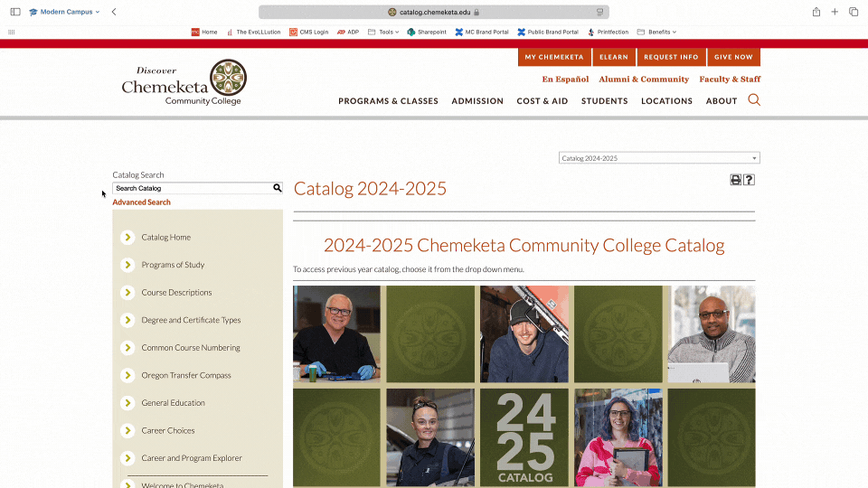Open the CMS Login bookmark
Image resolution: width=868 pixels, height=488 pixels.
click(309, 33)
